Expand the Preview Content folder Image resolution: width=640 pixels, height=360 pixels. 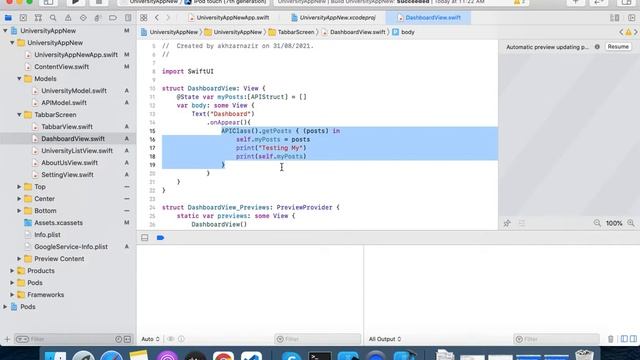[19, 259]
